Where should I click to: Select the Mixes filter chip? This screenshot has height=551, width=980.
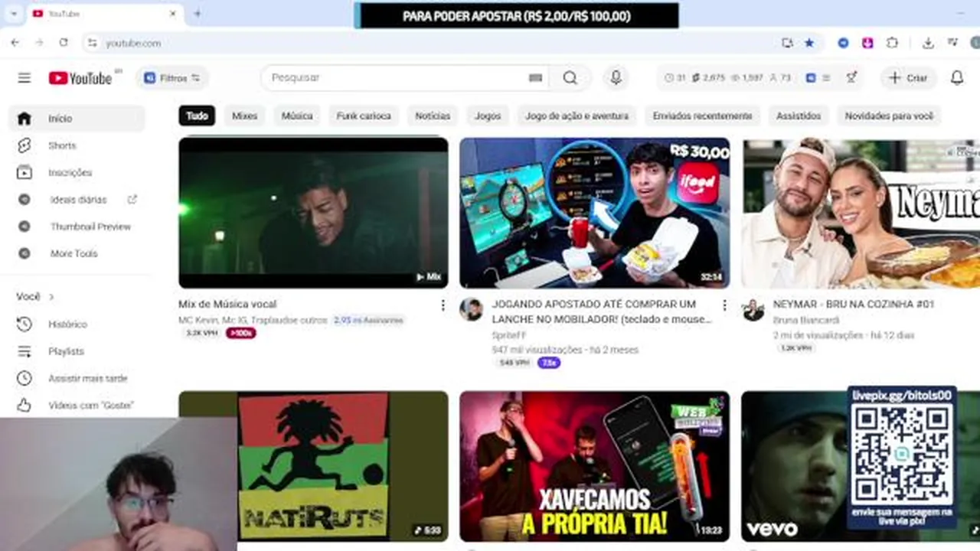coord(244,116)
